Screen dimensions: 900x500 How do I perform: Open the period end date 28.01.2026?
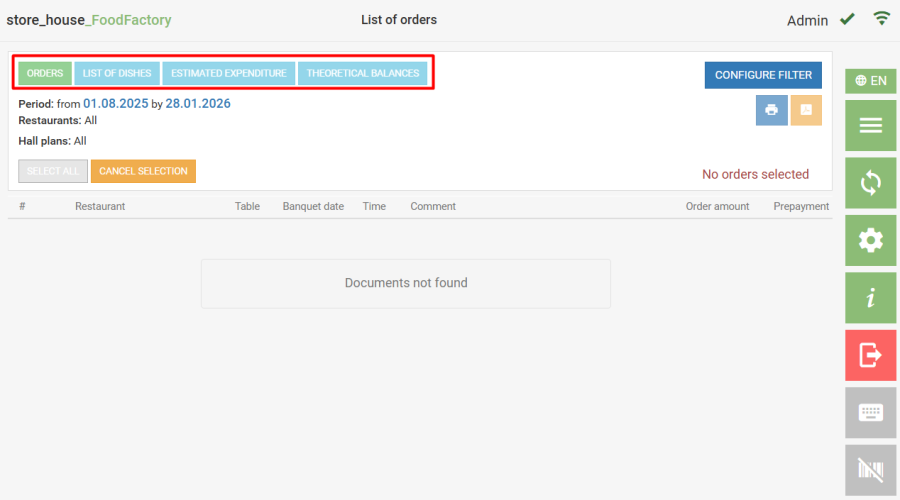tap(198, 103)
